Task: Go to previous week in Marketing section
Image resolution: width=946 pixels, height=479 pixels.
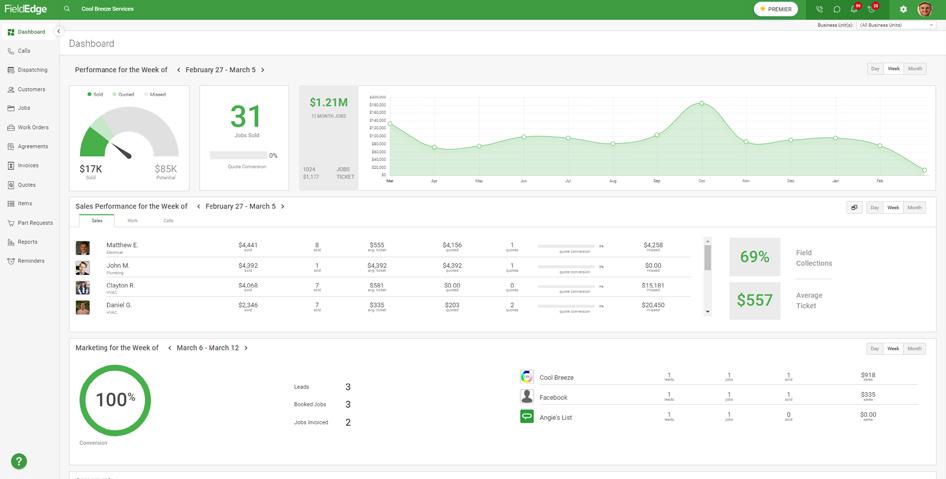Action: coord(170,348)
